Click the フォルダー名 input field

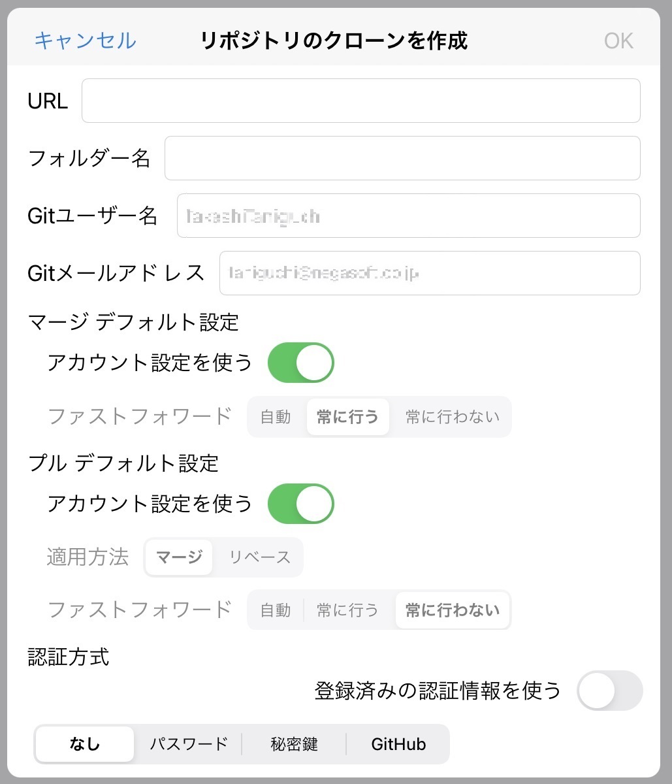coord(402,158)
